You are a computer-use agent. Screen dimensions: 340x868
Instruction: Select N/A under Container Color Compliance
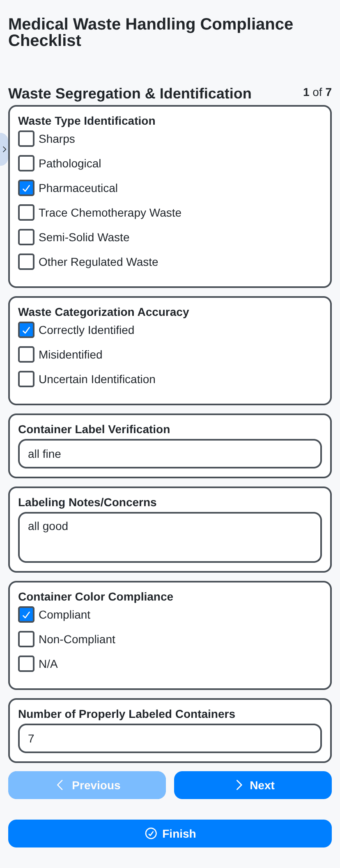(26, 664)
